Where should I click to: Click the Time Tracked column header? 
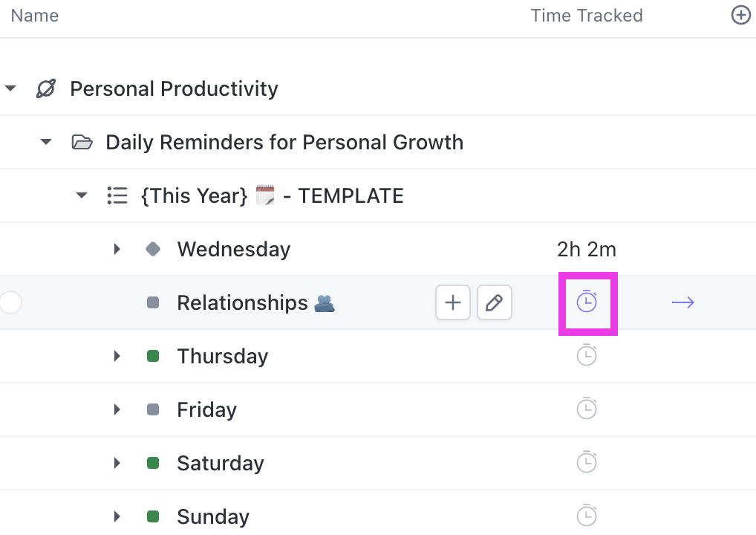(x=587, y=16)
